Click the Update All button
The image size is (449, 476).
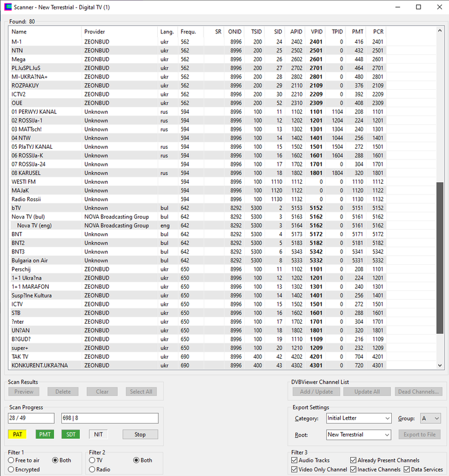click(x=367, y=392)
